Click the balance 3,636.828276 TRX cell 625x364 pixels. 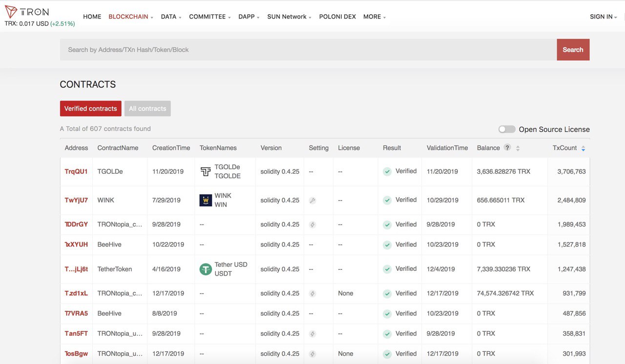[503, 171]
